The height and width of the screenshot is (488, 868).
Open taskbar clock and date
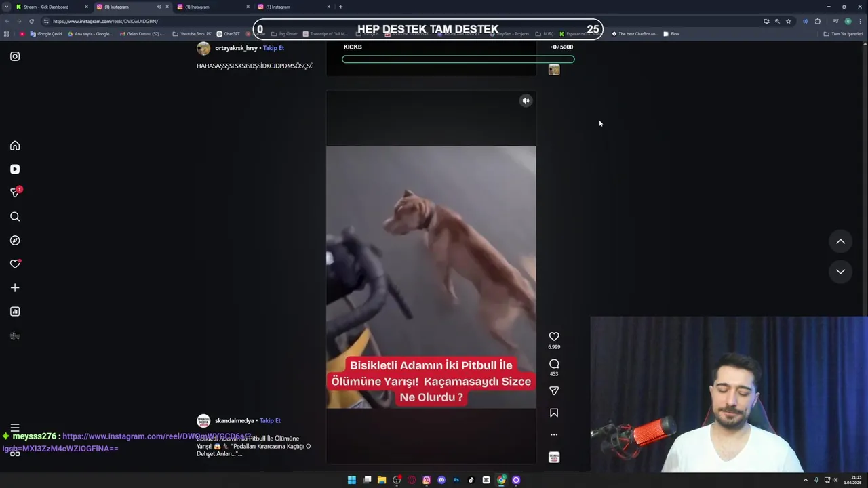pyautogui.click(x=852, y=480)
